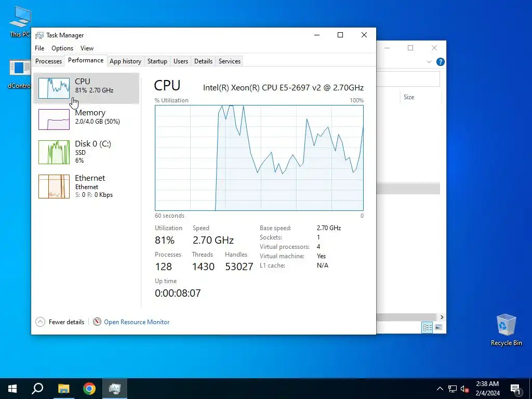Click the 128 processes value
The height and width of the screenshot is (399, 532).
163,267
